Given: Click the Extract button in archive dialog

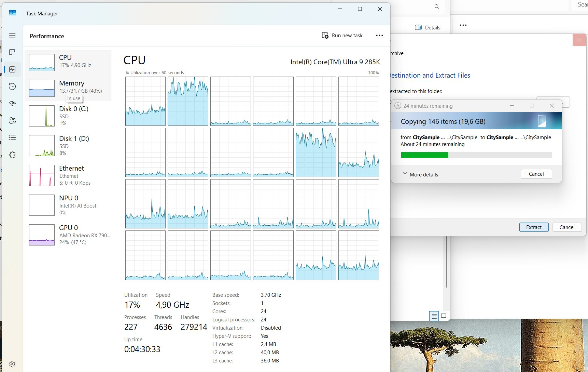Looking at the screenshot, I should [x=534, y=227].
